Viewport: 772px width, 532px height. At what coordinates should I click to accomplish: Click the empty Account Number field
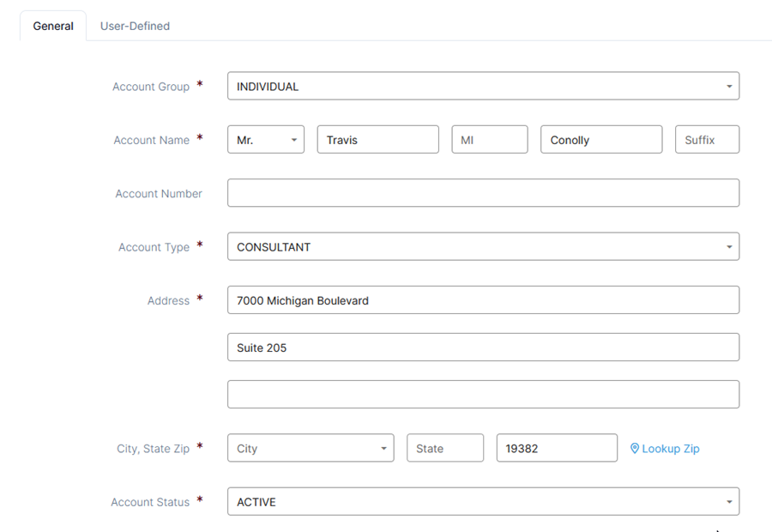(x=483, y=193)
